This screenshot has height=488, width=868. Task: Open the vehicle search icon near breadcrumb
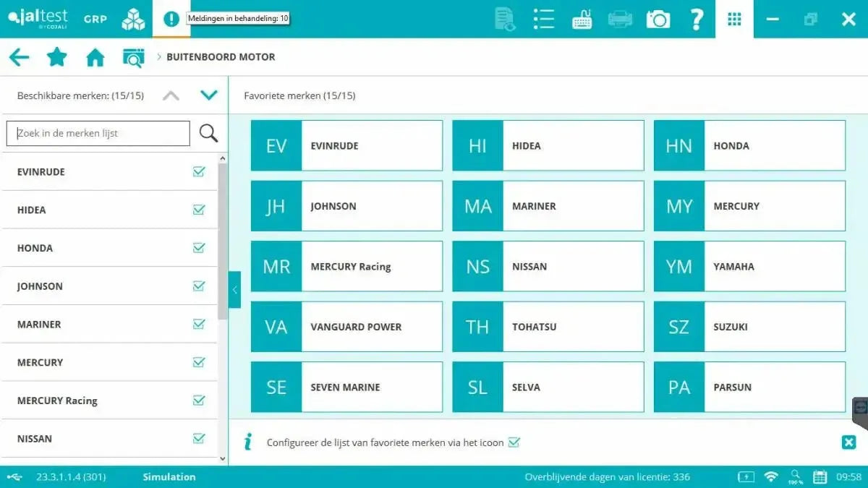(x=134, y=56)
